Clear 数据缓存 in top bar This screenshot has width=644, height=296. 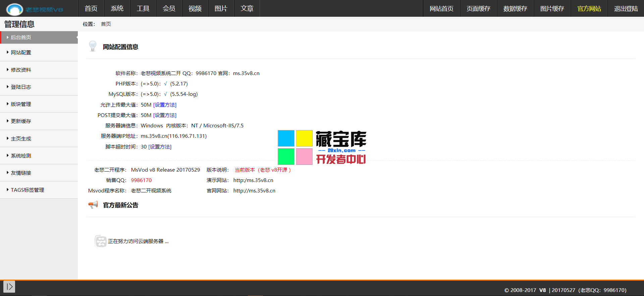coord(515,8)
